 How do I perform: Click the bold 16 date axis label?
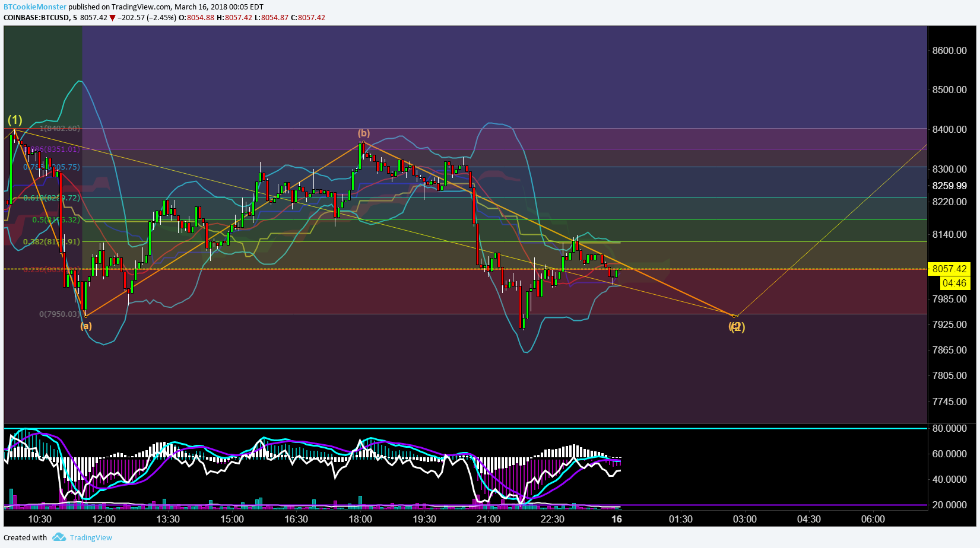(x=617, y=519)
